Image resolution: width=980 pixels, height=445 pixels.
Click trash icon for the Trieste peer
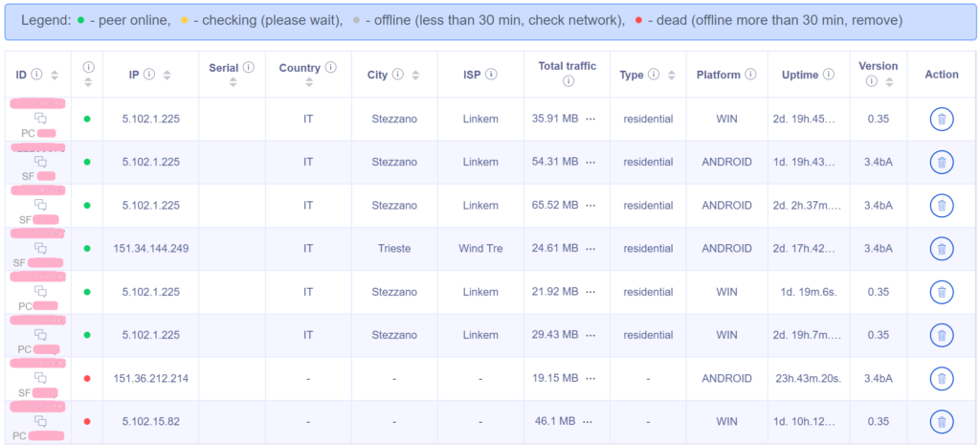941,249
